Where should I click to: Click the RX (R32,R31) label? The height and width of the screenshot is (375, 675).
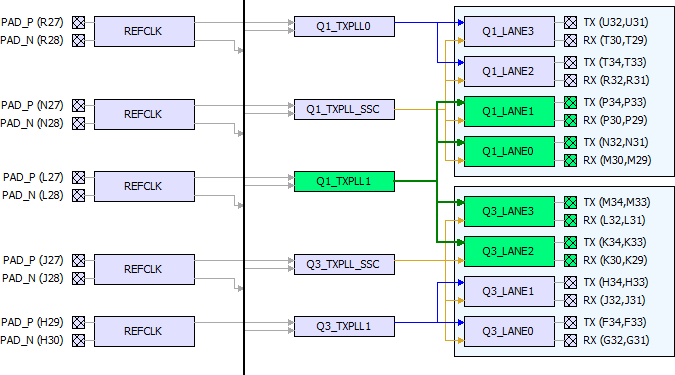(x=616, y=81)
